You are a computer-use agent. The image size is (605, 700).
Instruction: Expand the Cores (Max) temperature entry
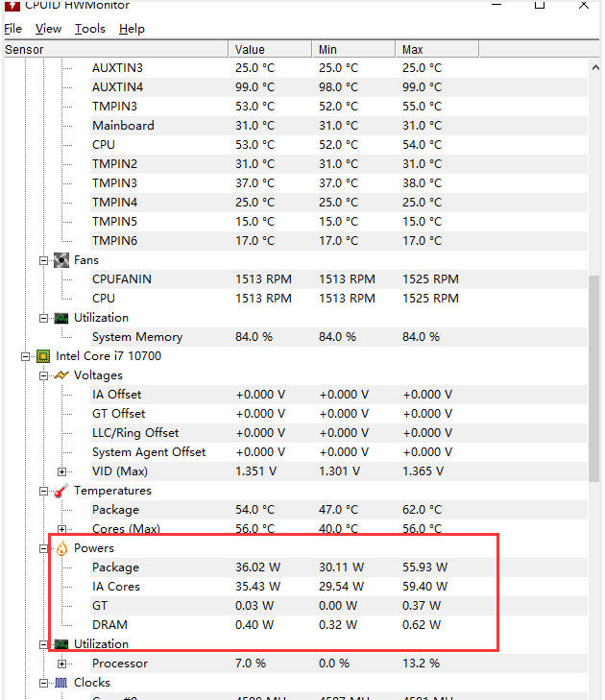click(x=62, y=529)
